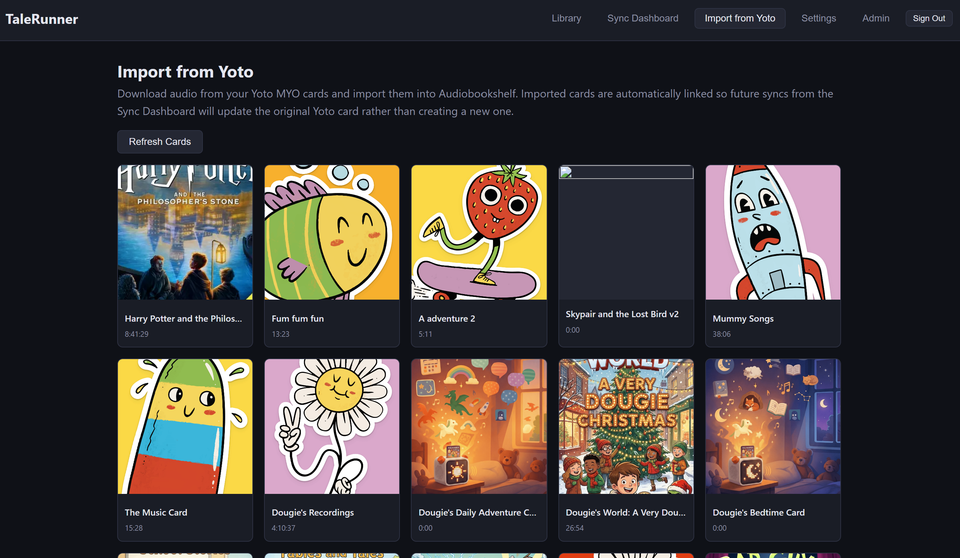Click the Refresh Cards button
The height and width of the screenshot is (558, 960).
click(160, 141)
